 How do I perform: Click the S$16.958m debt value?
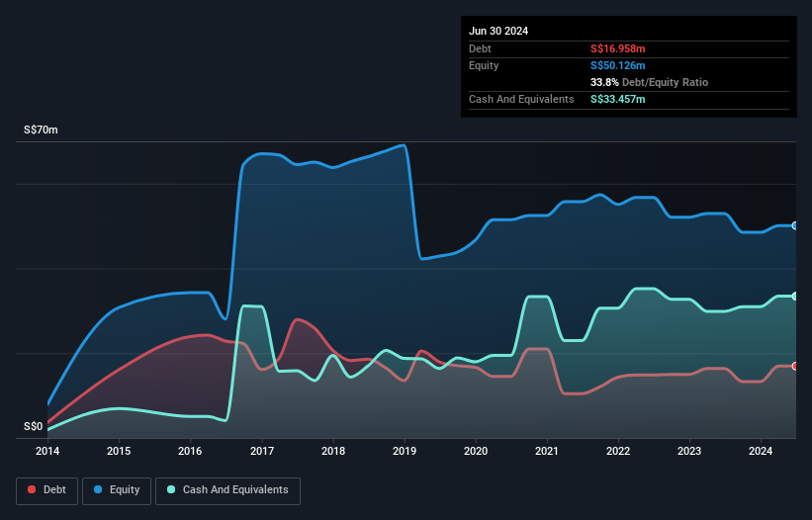pos(618,48)
